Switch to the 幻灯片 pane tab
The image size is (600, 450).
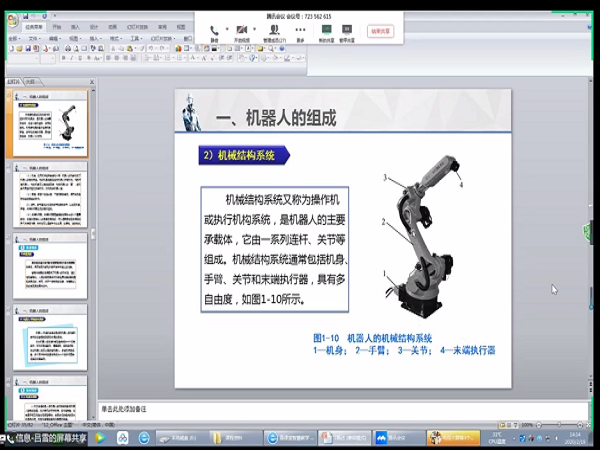point(14,82)
